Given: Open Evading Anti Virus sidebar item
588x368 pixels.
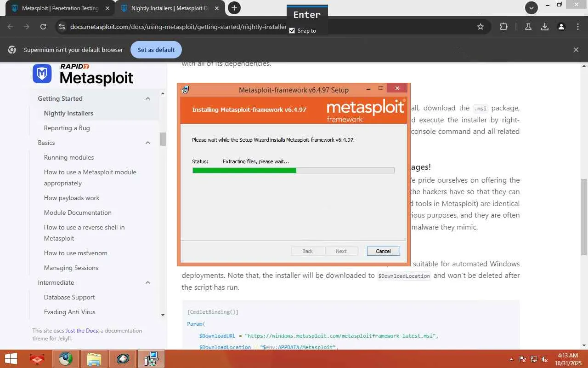Looking at the screenshot, I should (x=70, y=312).
